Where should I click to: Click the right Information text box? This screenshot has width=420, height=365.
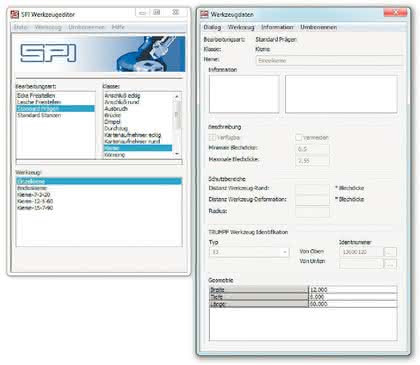click(341, 94)
